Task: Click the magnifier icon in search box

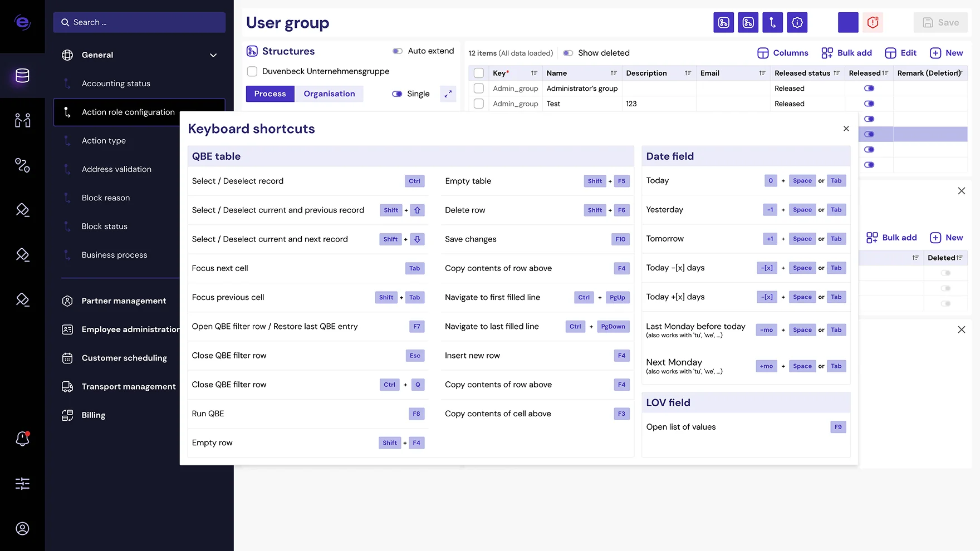Action: coord(65,22)
